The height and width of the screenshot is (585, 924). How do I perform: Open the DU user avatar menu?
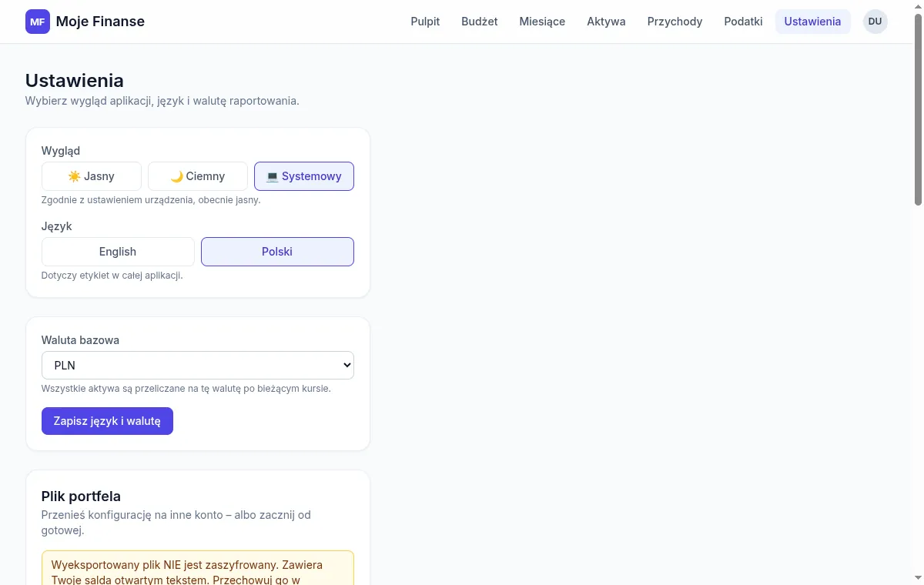[x=875, y=22]
